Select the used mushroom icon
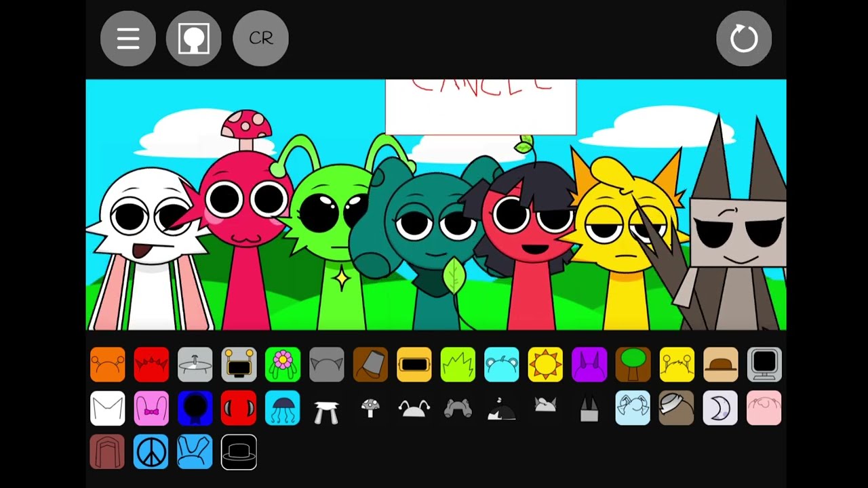 (370, 408)
